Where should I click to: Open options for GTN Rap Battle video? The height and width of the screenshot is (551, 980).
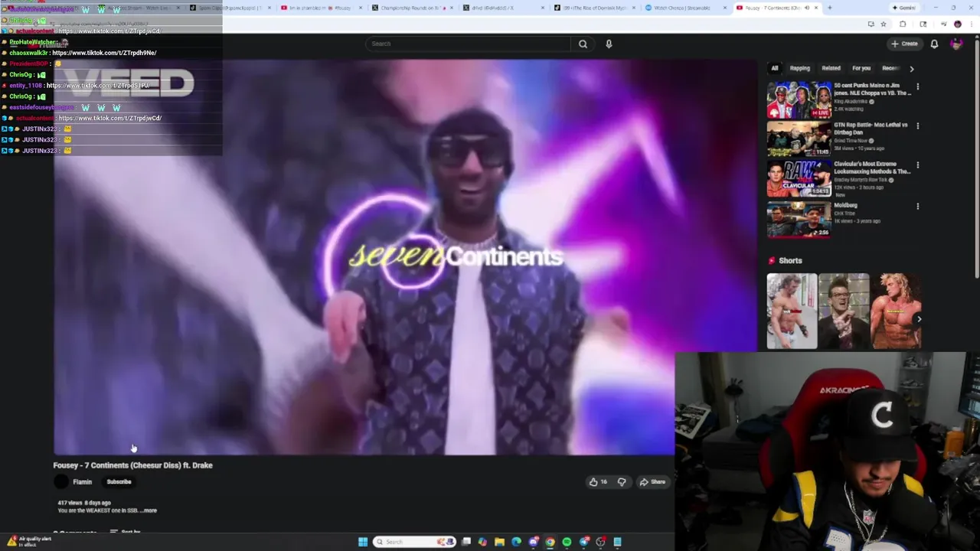pos(917,126)
